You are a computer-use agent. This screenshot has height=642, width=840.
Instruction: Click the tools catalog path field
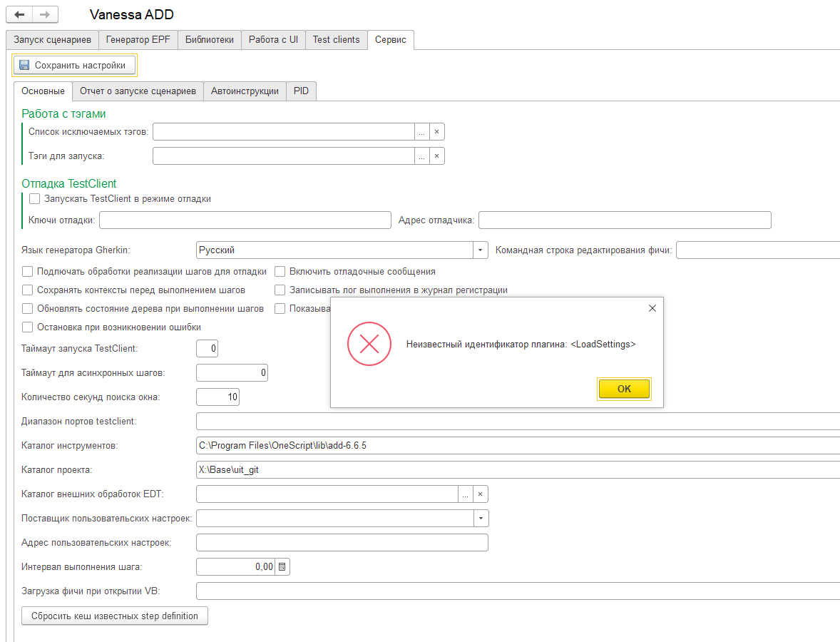[x=518, y=445]
